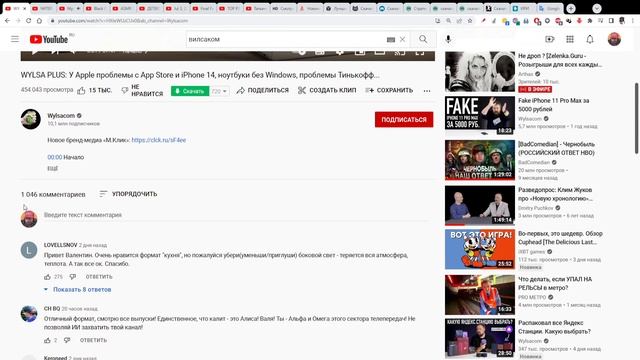Jump to 00:00 Начало timestamp
Image resolution: width=640 pixels, height=360 pixels.
(55, 157)
